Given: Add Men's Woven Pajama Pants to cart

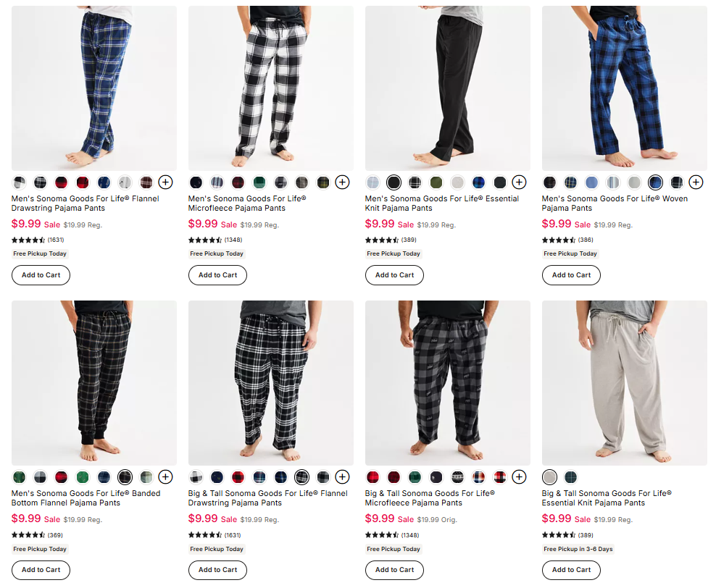Looking at the screenshot, I should coord(571,275).
